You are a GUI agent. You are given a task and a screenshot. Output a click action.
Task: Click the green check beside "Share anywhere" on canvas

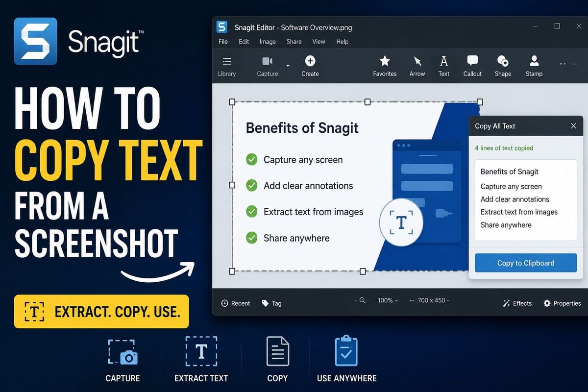251,238
